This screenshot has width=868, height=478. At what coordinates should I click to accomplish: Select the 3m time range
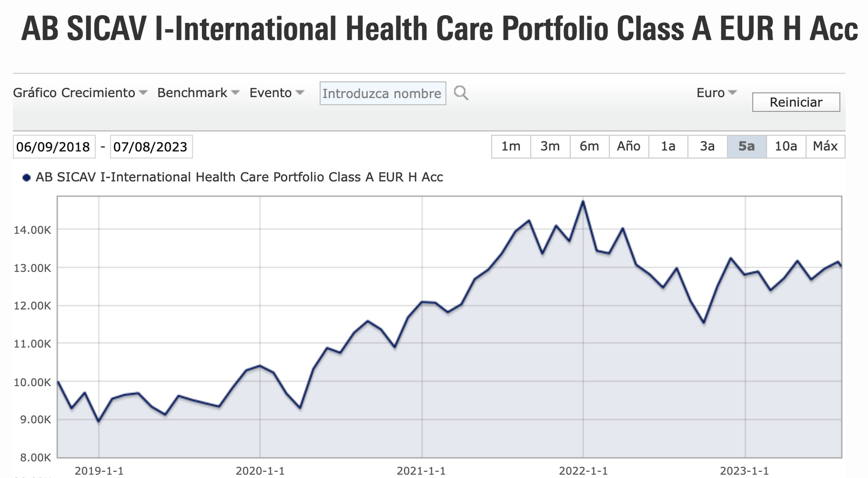pos(550,146)
